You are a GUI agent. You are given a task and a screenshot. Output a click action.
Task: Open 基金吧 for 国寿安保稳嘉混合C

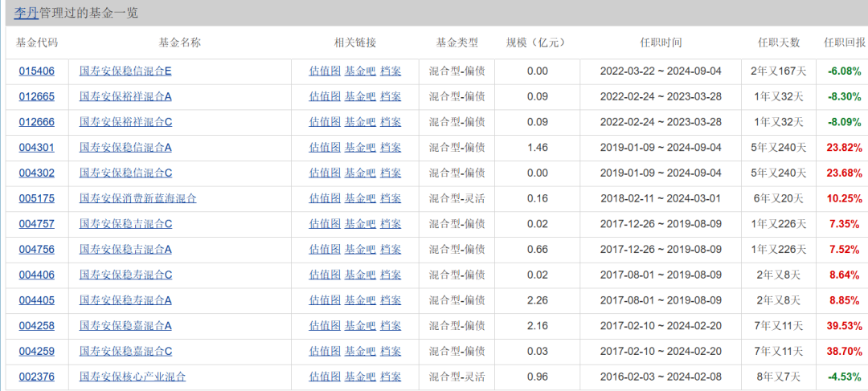coord(360,351)
